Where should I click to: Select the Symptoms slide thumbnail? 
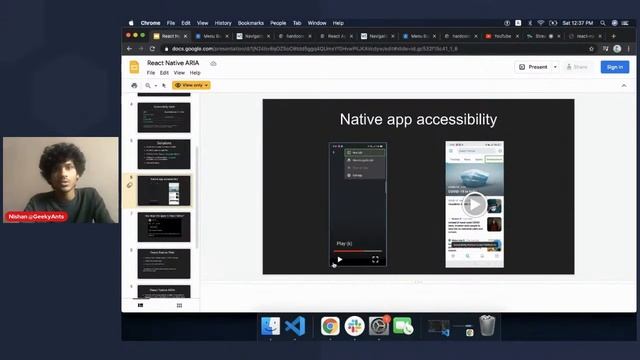click(x=164, y=154)
